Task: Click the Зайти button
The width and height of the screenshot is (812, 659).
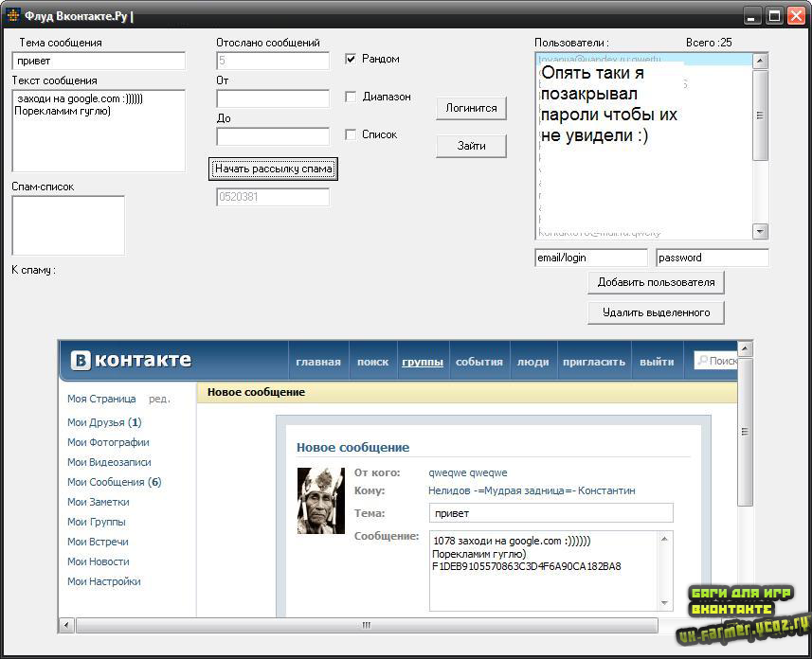Action: [x=471, y=146]
